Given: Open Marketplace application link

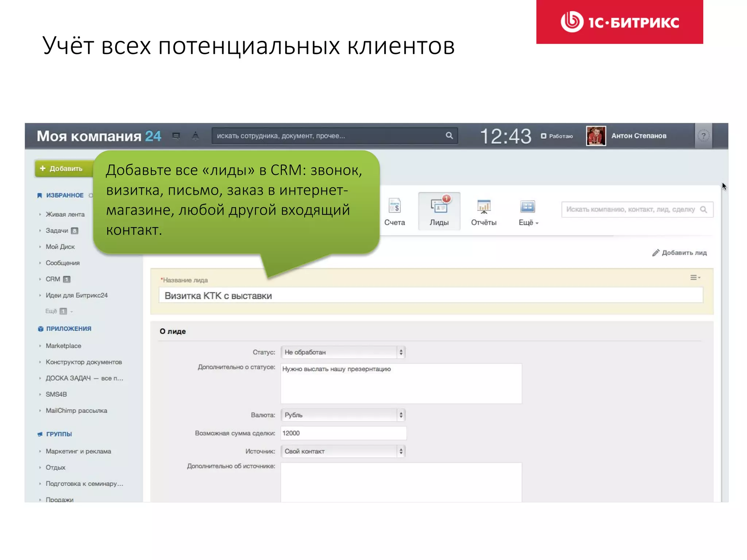Looking at the screenshot, I should click(x=63, y=346).
